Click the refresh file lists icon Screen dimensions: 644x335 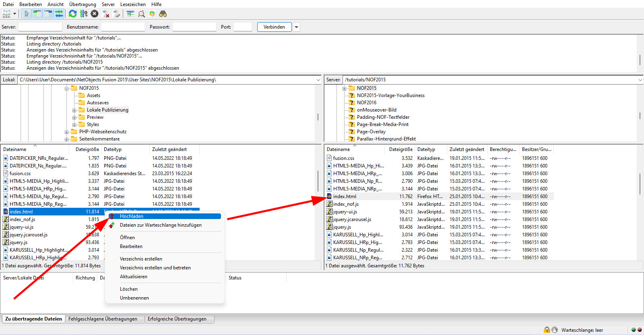click(72, 14)
